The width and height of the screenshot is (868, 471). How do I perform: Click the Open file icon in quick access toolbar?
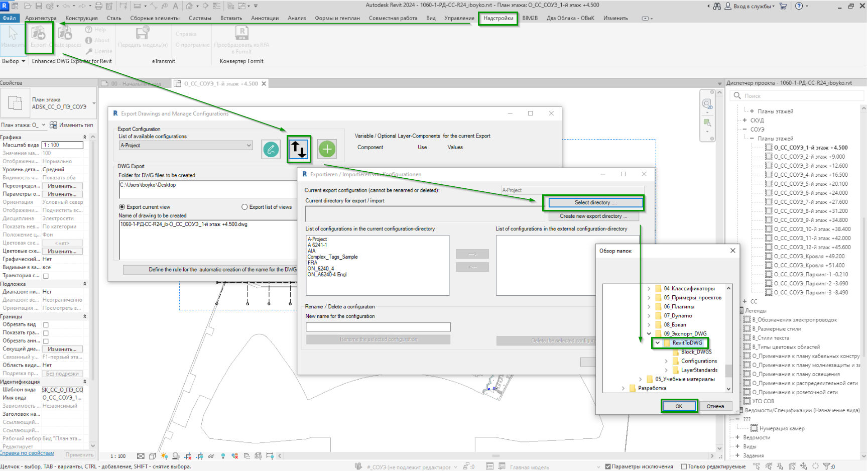(x=27, y=6)
